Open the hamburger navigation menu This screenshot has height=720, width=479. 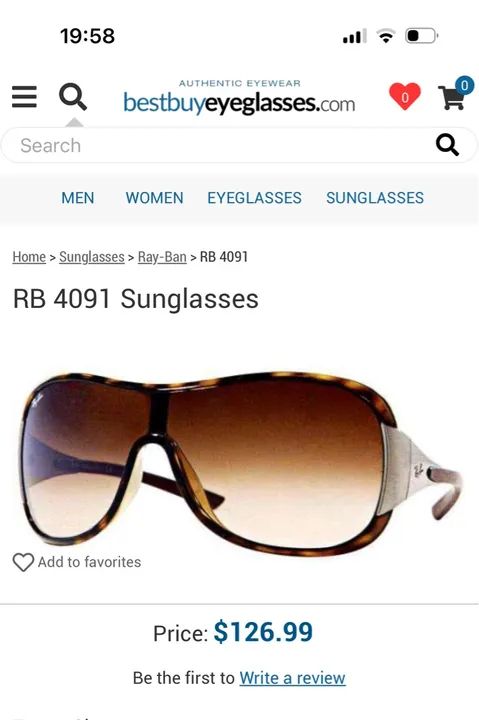[x=24, y=97]
